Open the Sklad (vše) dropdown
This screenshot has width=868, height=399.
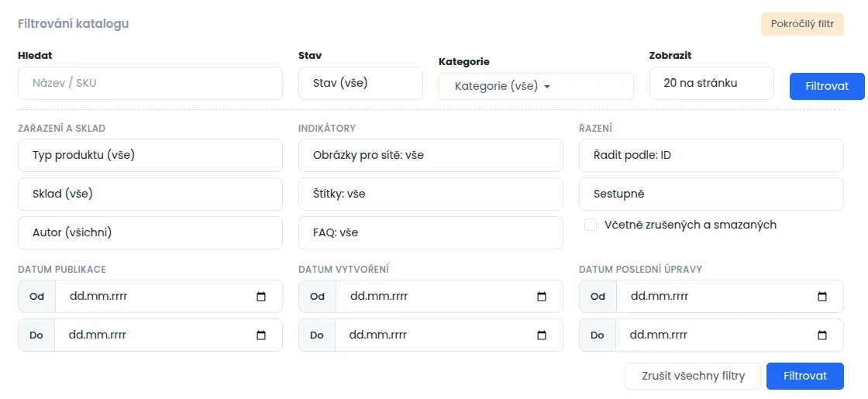point(150,194)
